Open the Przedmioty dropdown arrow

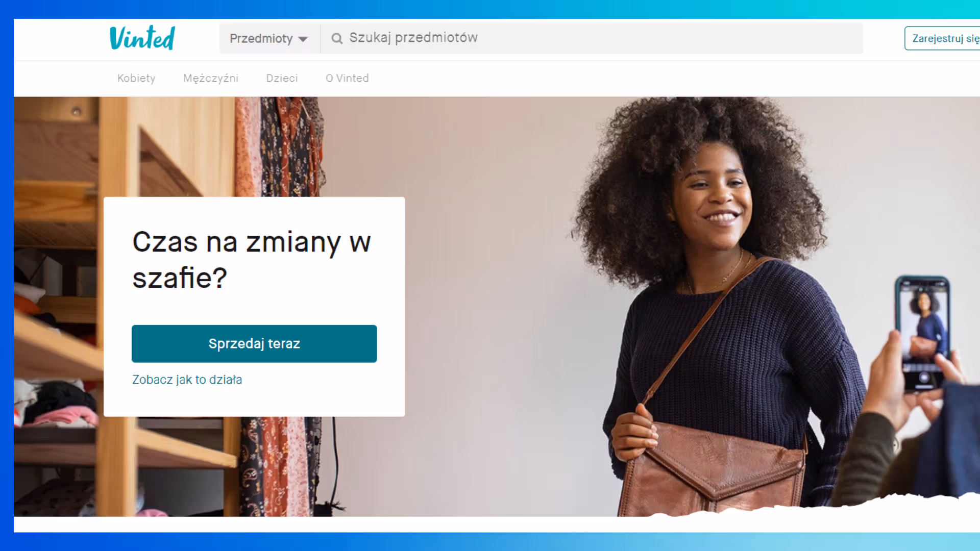point(303,39)
